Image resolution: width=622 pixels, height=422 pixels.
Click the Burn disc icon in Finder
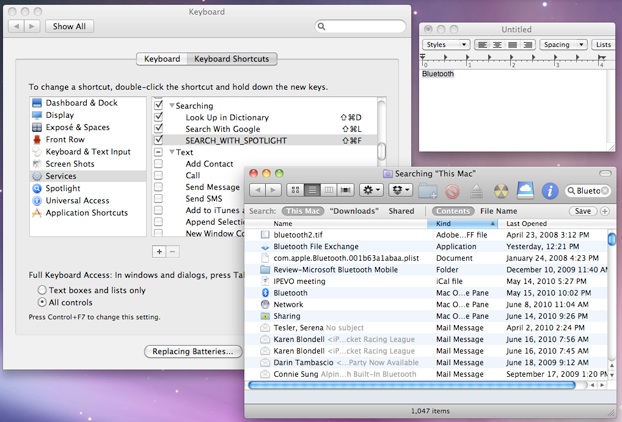point(501,191)
